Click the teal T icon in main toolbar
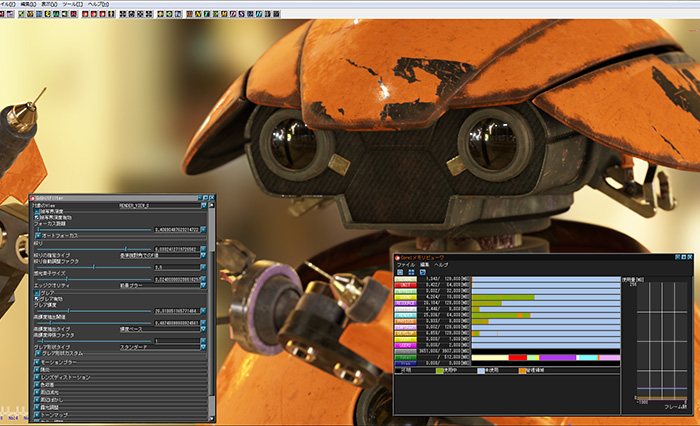 pyautogui.click(x=207, y=14)
